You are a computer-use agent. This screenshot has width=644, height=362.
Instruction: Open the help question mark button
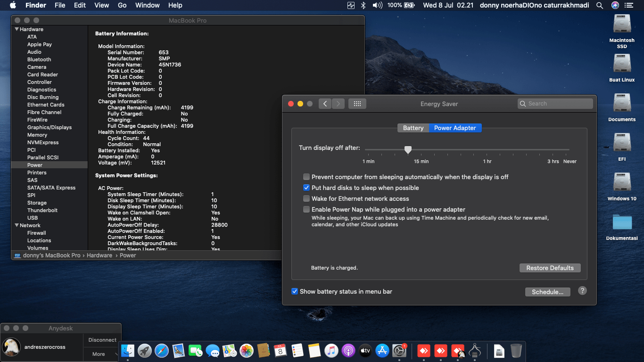coord(582,291)
